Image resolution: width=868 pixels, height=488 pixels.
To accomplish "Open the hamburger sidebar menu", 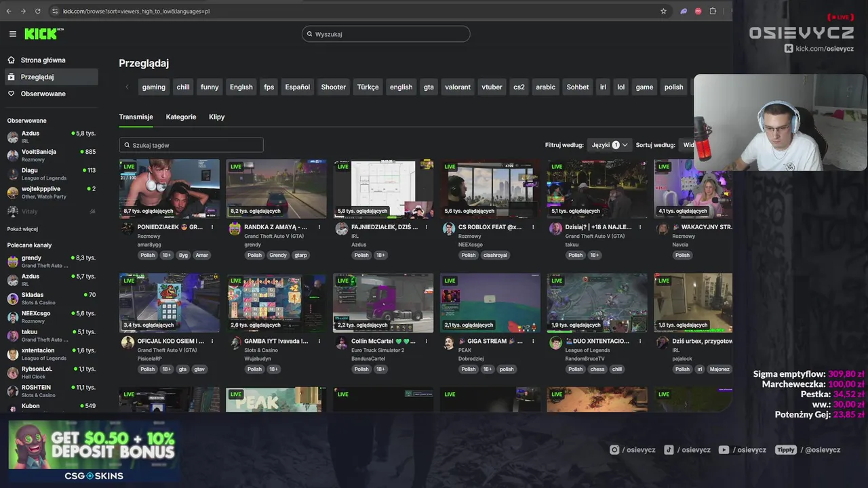I will (x=12, y=34).
